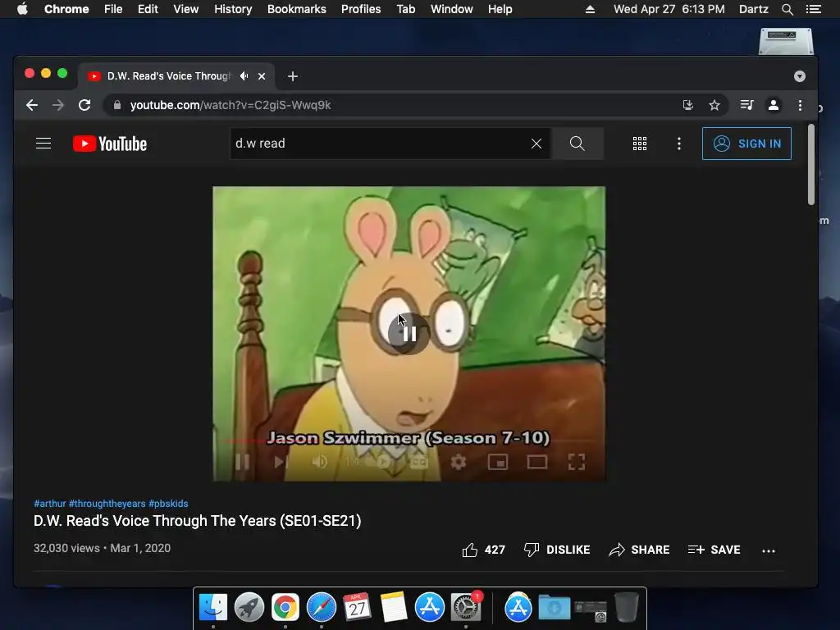840x630 pixels.
Task: Focus the address bar URL
Action: [x=231, y=105]
